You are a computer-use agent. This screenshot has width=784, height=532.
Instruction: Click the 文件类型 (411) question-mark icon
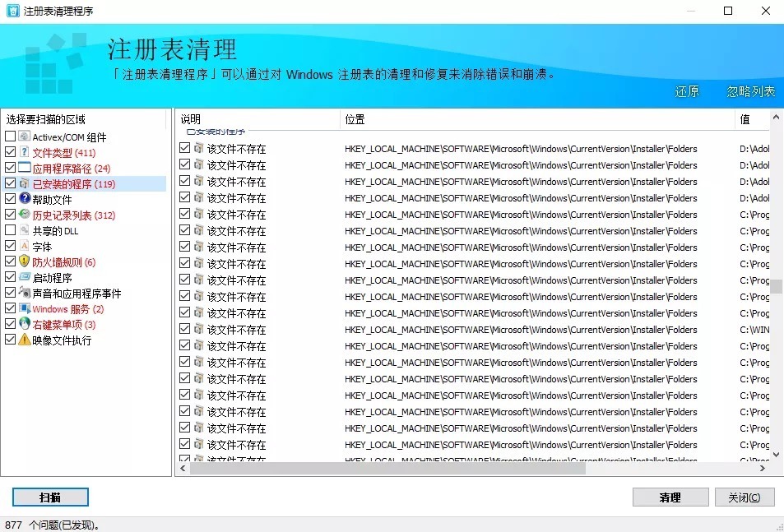pyautogui.click(x=25, y=151)
